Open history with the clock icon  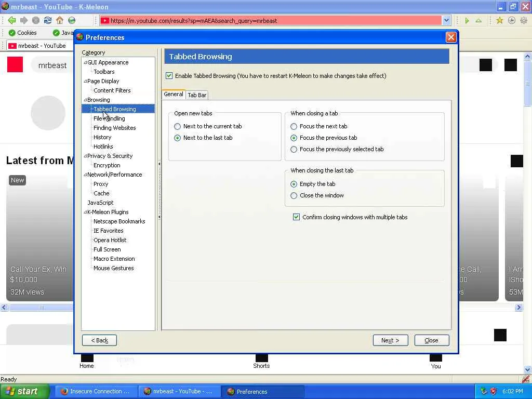(512, 21)
